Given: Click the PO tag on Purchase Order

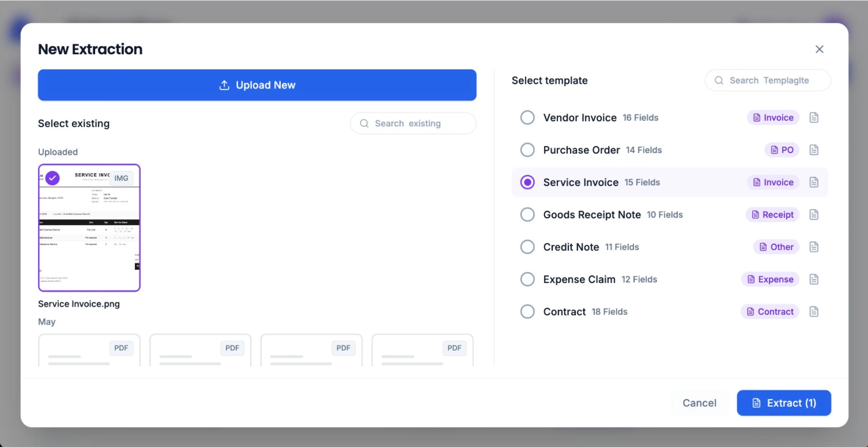Looking at the screenshot, I should pos(782,150).
